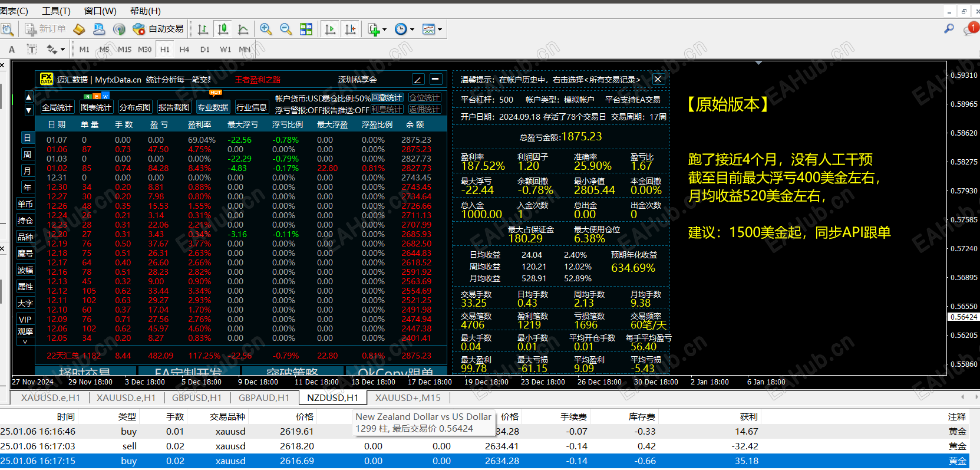
Task: Minimize the MyfxData panel with dash button
Action: click(435, 79)
